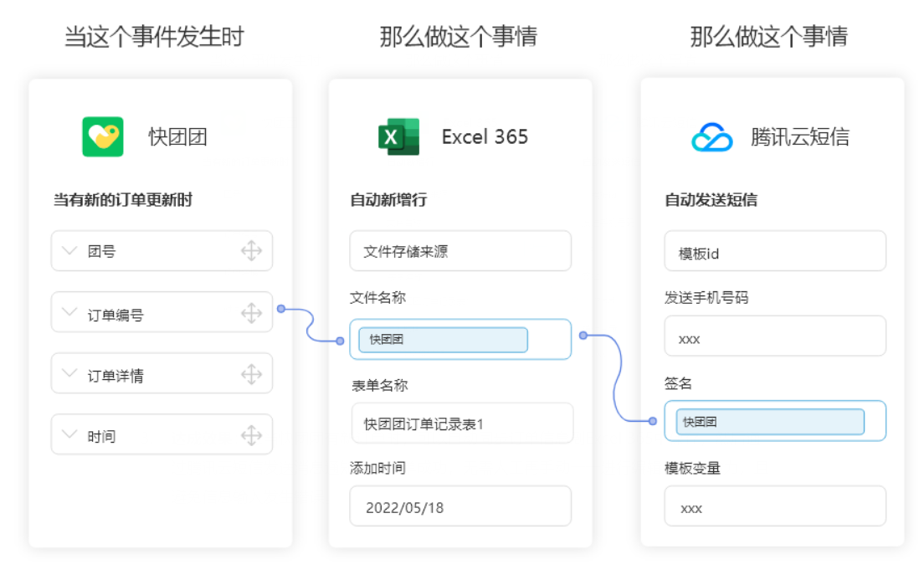Click the 签名 input box containing 快团团 tag
Image resolution: width=924 pixels, height=575 pixels.
click(x=775, y=421)
